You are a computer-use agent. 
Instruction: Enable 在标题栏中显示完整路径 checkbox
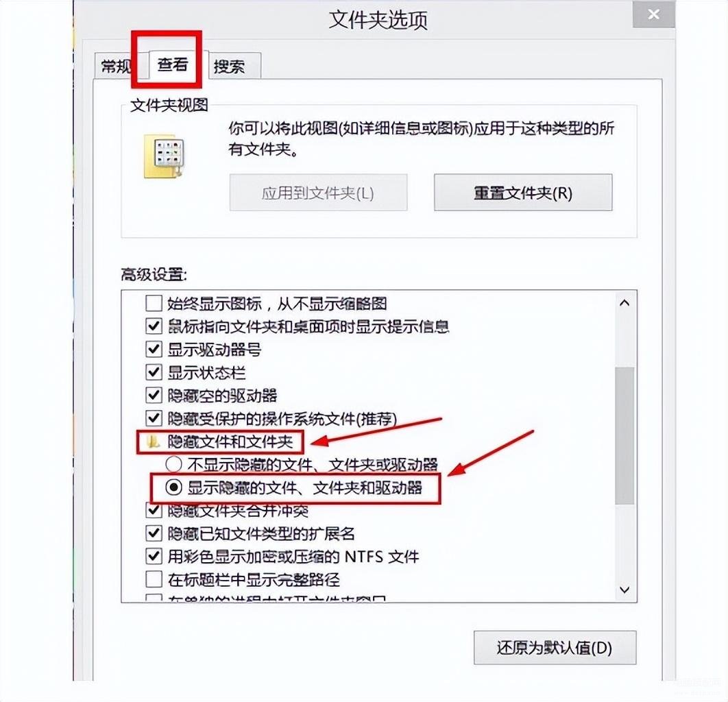point(154,579)
